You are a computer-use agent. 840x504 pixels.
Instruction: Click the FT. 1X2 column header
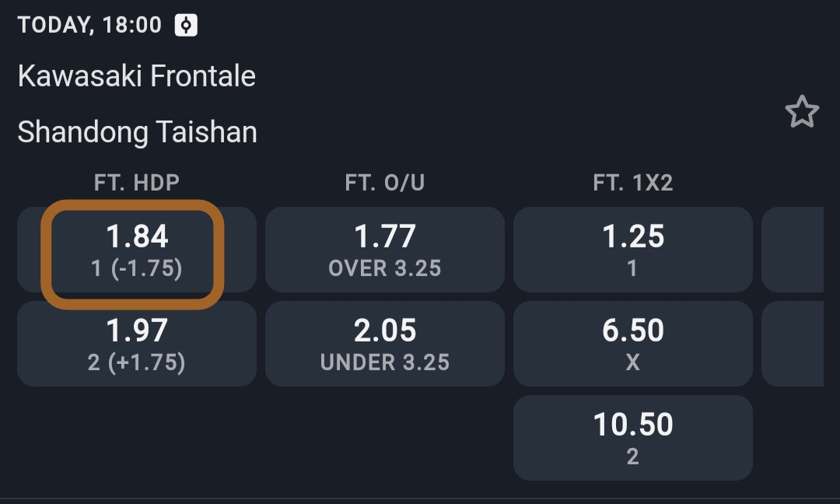632,183
